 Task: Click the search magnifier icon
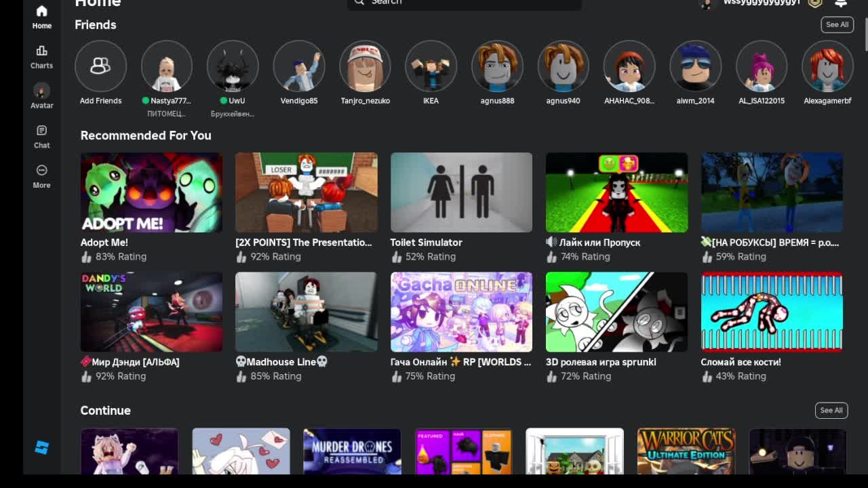point(359,2)
